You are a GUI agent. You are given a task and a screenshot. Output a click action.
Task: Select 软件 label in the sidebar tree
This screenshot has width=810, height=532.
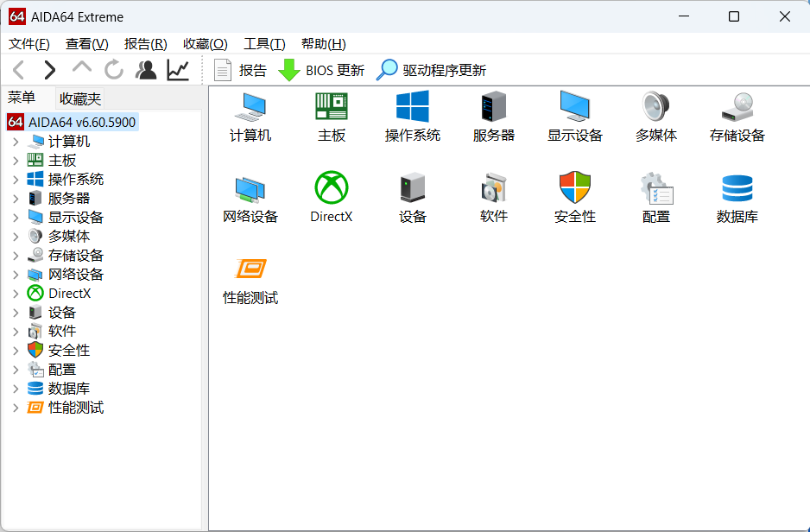point(62,332)
